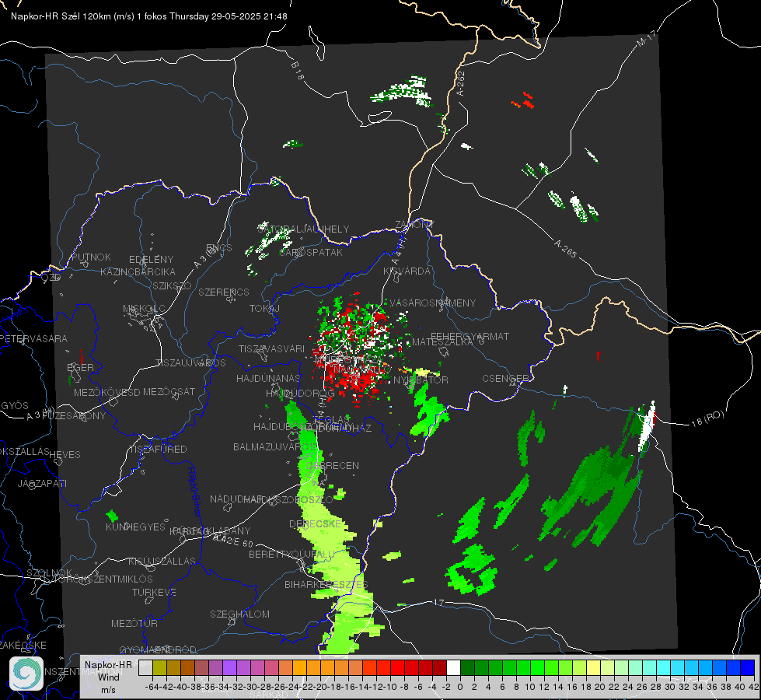Click the SZIKSZÓ city label

point(172,285)
